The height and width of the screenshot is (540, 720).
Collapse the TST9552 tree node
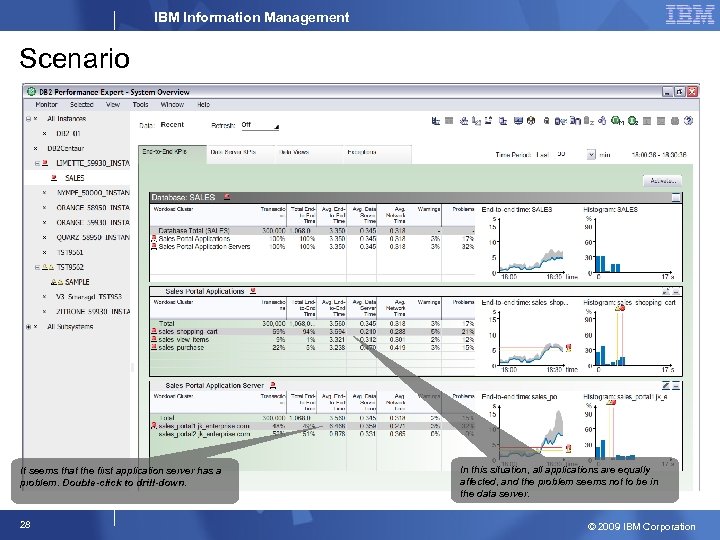pyautogui.click(x=37, y=267)
